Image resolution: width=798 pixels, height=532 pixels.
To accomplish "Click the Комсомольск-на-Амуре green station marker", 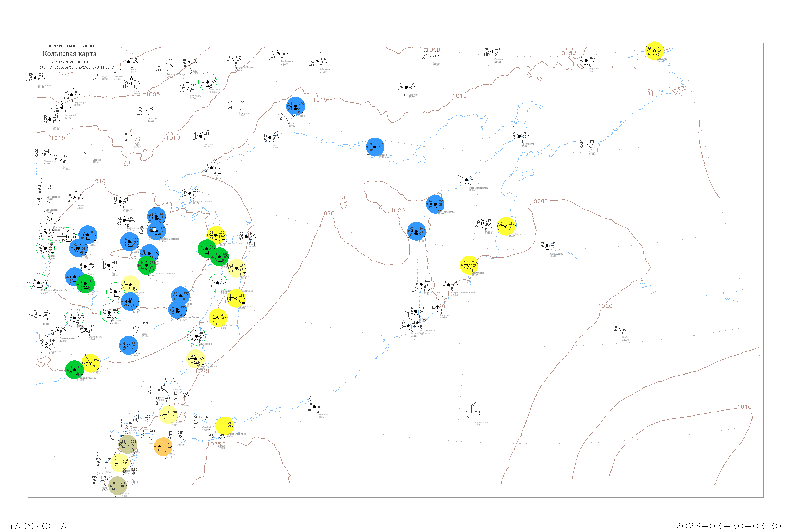I will (x=147, y=265).
